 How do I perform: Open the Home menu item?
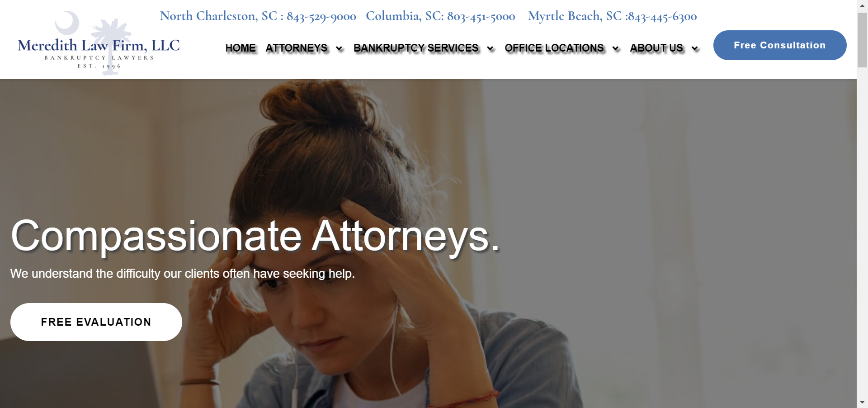coord(241,48)
